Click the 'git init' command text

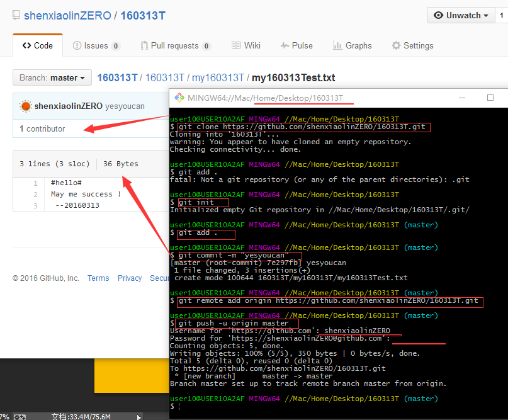point(196,202)
